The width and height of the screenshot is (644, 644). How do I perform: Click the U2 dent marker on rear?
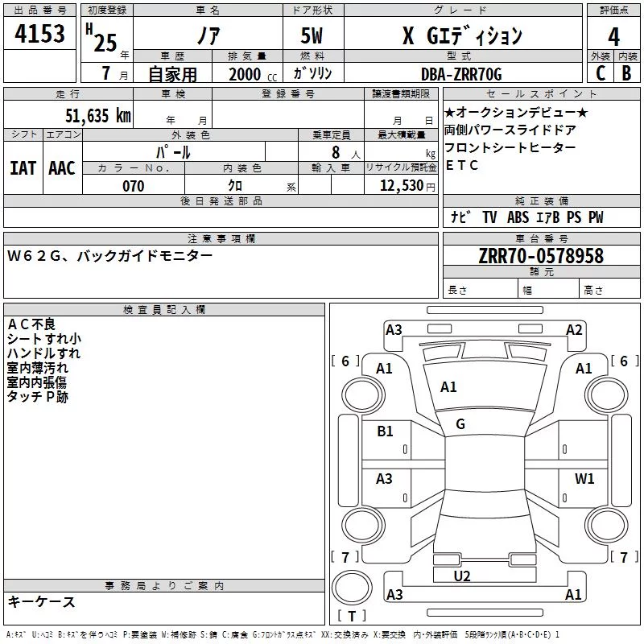[461, 576]
